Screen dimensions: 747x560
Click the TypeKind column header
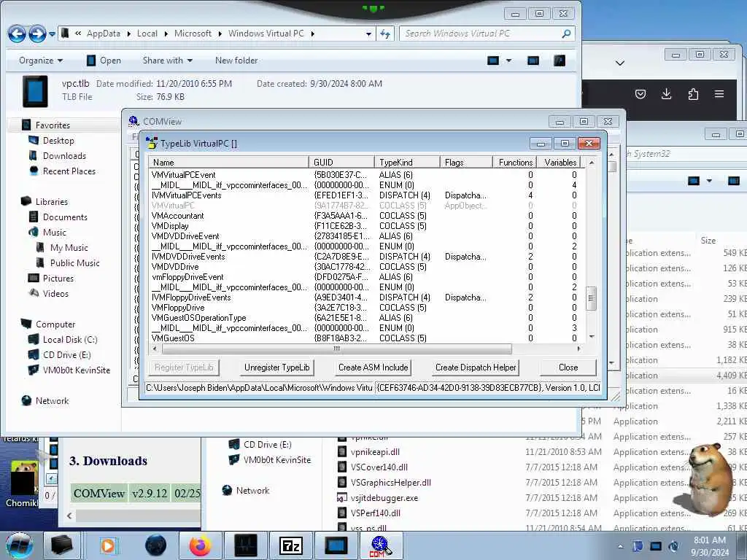(x=407, y=163)
